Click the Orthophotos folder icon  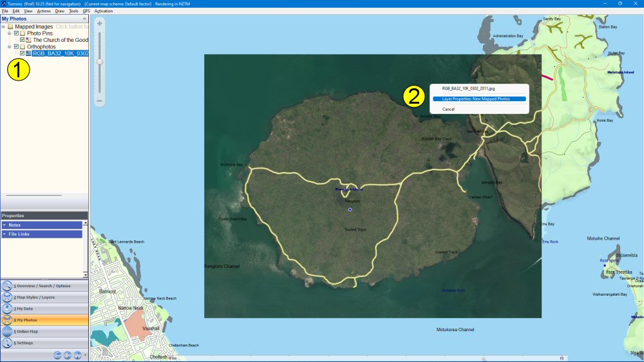[x=23, y=47]
